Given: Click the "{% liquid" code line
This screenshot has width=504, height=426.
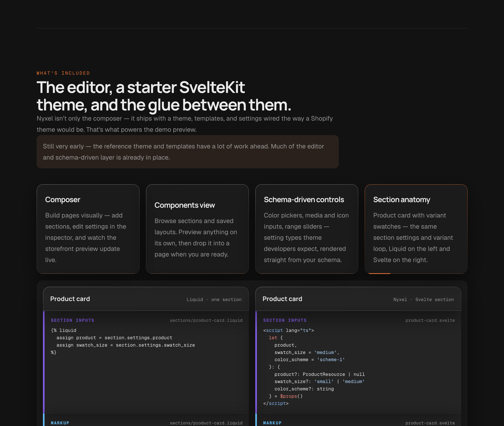Looking at the screenshot, I should (63, 330).
